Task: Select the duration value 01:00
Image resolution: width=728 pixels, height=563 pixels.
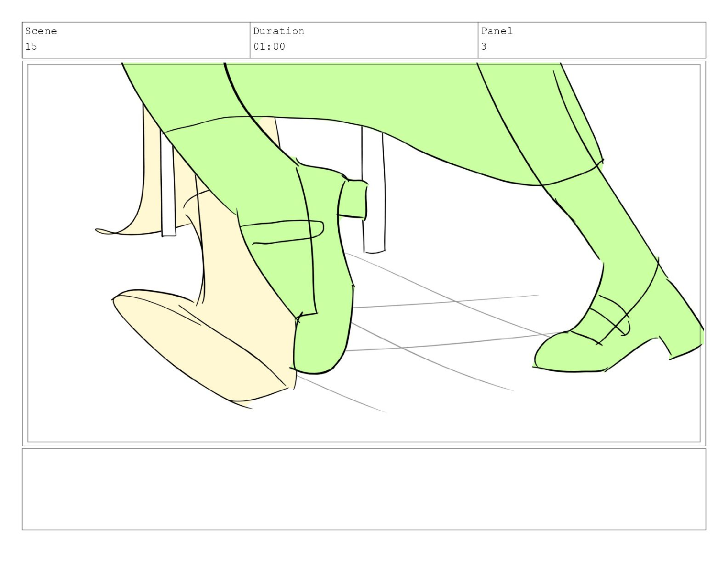Action: (x=269, y=46)
